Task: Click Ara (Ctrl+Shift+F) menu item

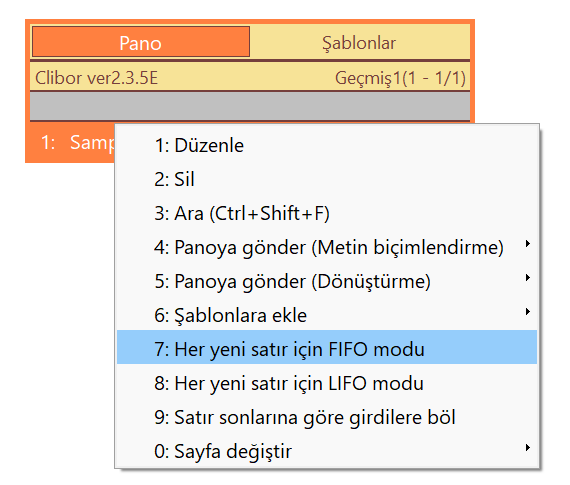Action: coord(326,213)
